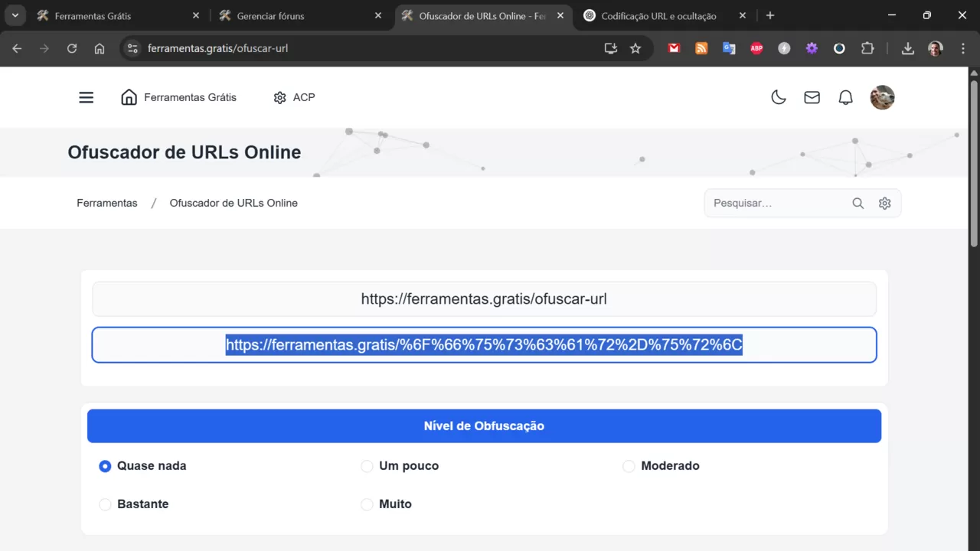Click the original URL input field
Image resolution: width=980 pixels, height=551 pixels.
point(484,298)
